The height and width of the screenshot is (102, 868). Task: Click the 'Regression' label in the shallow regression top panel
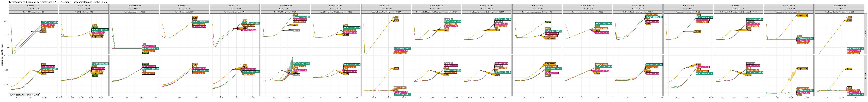coord(802,15)
